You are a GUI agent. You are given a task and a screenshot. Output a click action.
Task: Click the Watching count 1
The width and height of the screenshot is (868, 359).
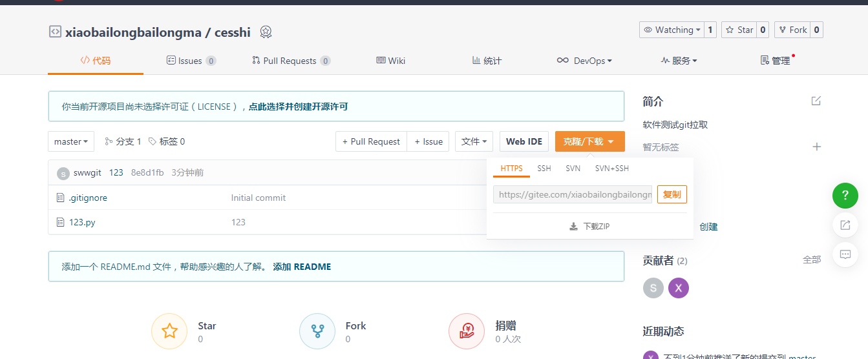(x=710, y=30)
